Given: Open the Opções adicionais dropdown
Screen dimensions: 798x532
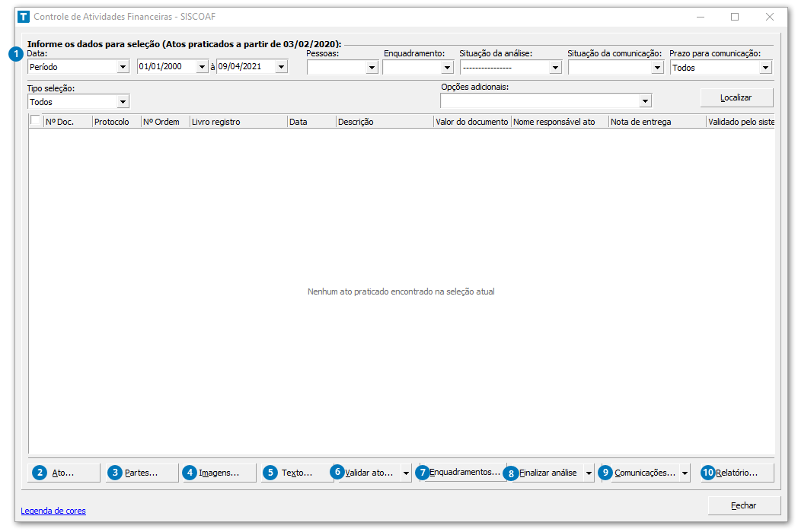Looking at the screenshot, I should (x=645, y=101).
